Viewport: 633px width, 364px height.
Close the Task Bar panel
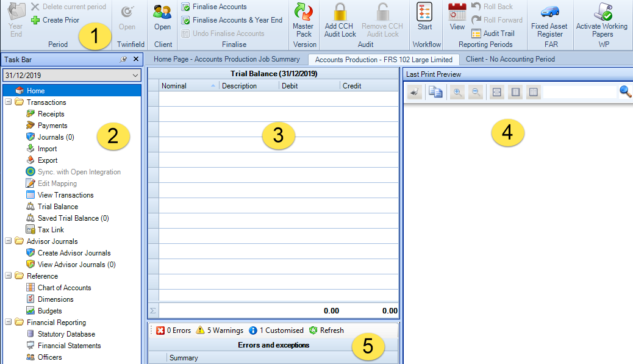(136, 59)
